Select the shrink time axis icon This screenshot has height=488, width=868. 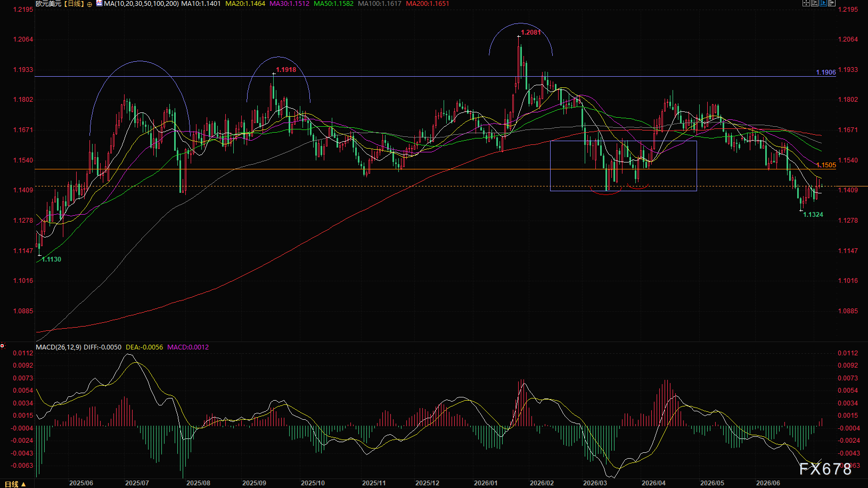pyautogui.click(x=815, y=3)
